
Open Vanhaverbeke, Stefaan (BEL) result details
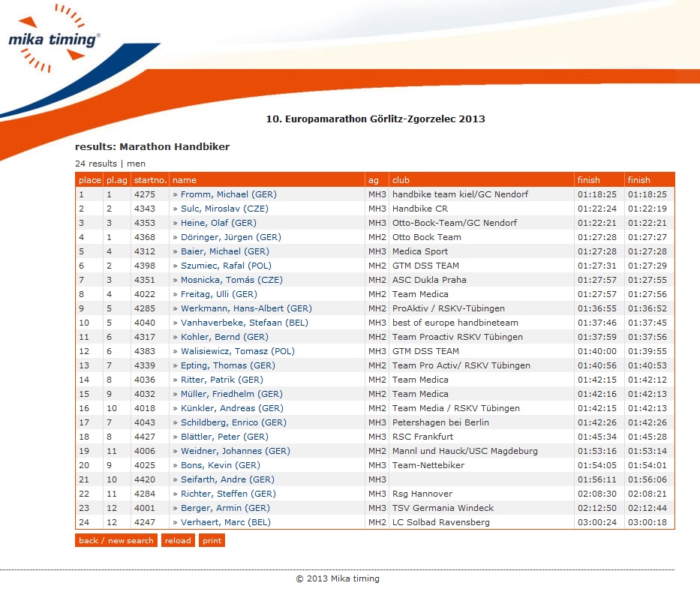[245, 323]
